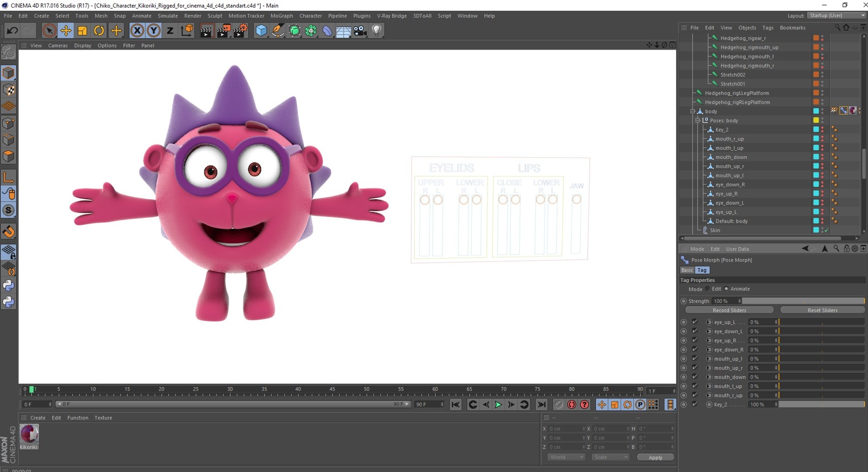The image size is (868, 472).
Task: Open the Character menu
Action: (311, 16)
